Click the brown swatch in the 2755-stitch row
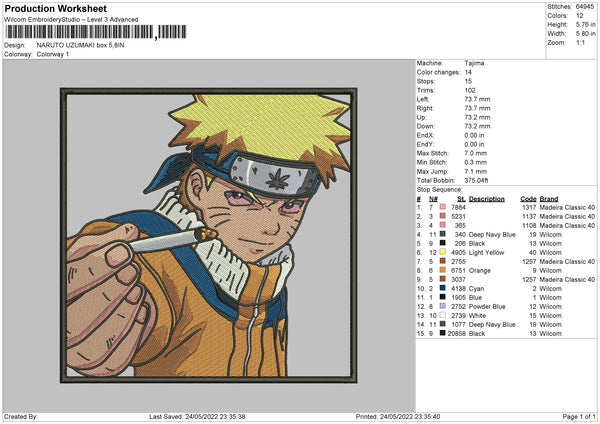The width and height of the screenshot is (600, 424). tap(443, 261)
